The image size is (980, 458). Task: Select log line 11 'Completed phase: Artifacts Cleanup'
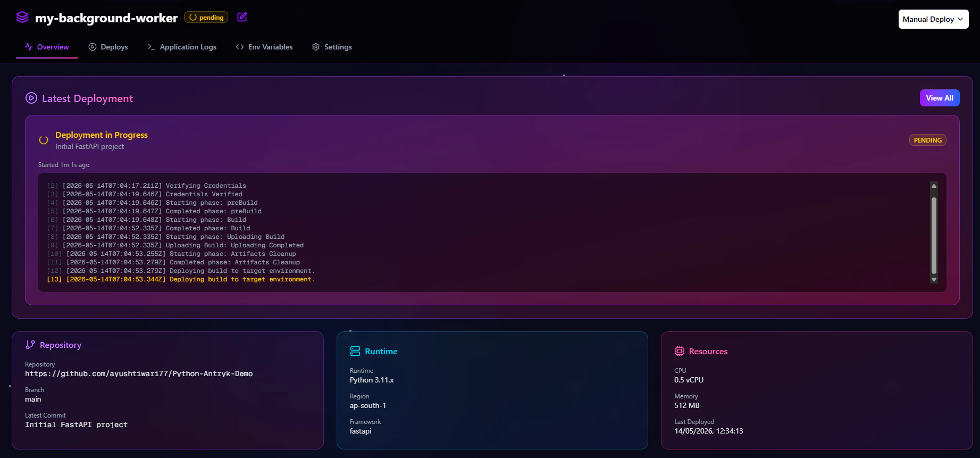[173, 262]
